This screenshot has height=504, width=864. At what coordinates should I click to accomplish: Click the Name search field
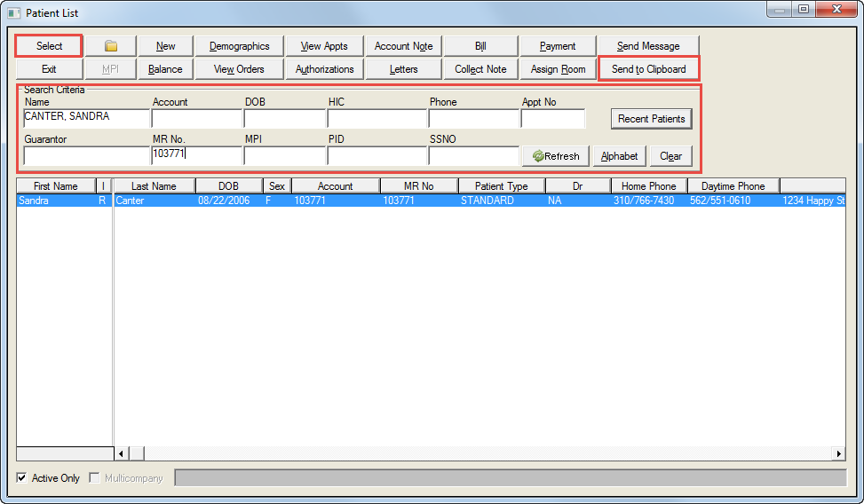coord(86,118)
